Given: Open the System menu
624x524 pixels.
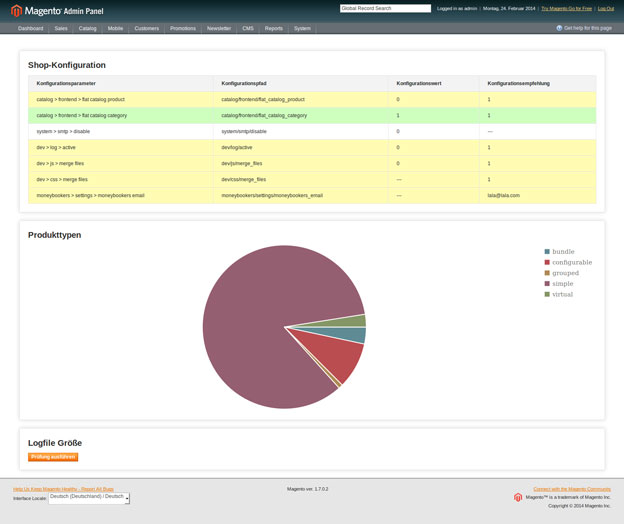Looking at the screenshot, I should tap(302, 28).
